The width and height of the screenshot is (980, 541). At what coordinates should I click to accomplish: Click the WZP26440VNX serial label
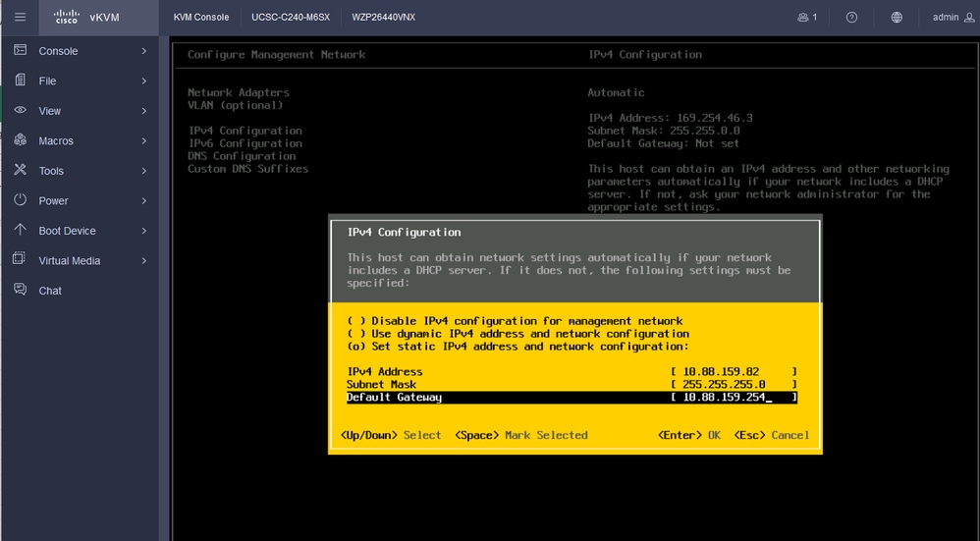(x=383, y=18)
